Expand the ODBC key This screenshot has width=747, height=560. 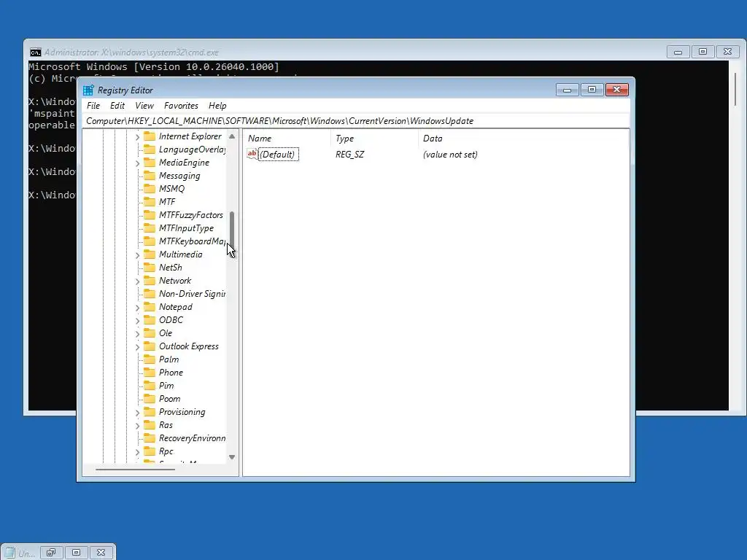pos(137,321)
